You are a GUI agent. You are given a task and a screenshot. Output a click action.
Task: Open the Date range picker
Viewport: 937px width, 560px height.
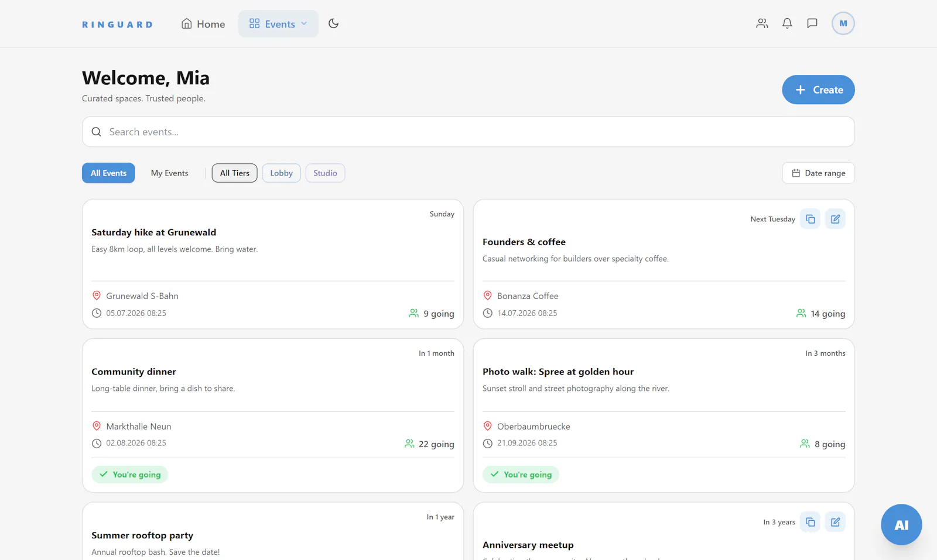click(818, 173)
